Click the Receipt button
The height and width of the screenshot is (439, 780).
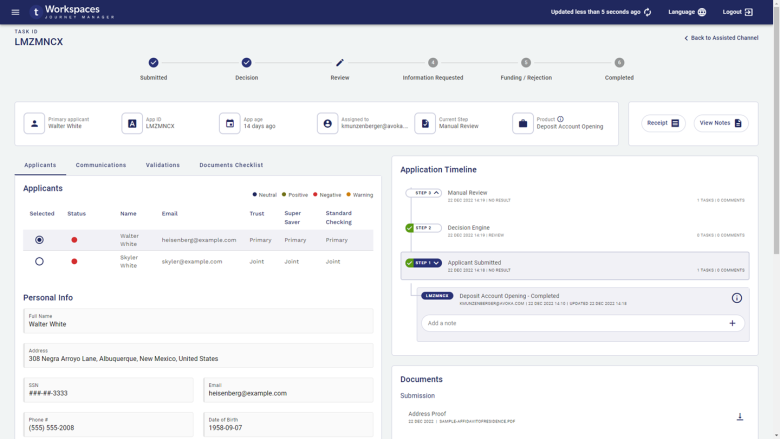(663, 123)
